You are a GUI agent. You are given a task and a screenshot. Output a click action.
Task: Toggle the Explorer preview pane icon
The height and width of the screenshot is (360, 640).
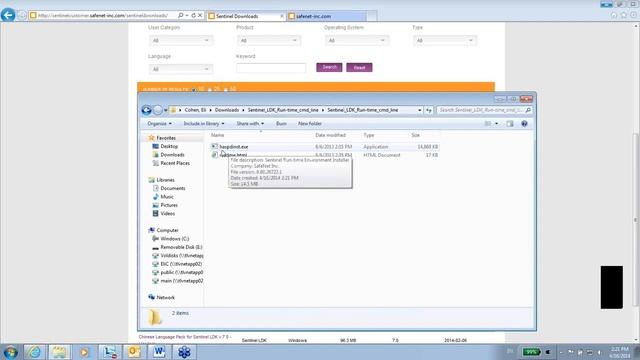(x=510, y=124)
